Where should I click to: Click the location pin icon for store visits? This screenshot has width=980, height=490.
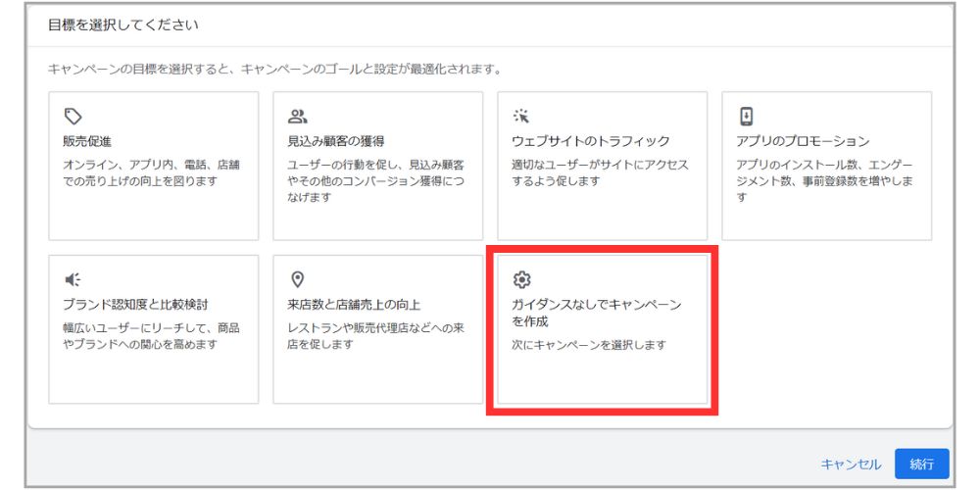297,279
